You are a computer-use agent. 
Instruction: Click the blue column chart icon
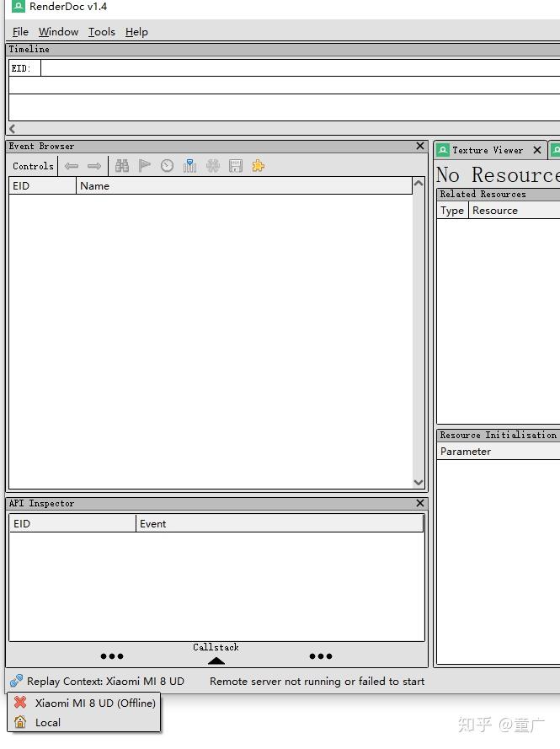tap(189, 166)
